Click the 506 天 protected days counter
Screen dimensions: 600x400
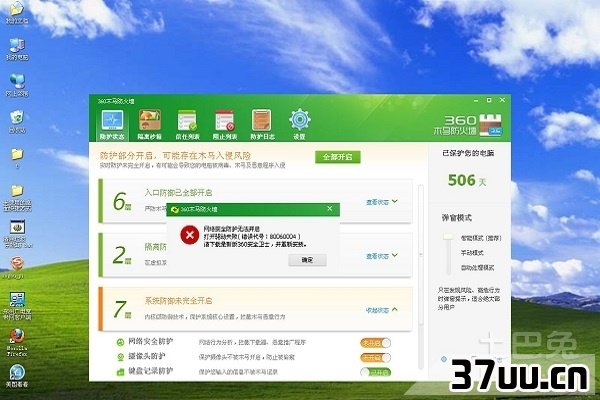tap(467, 180)
